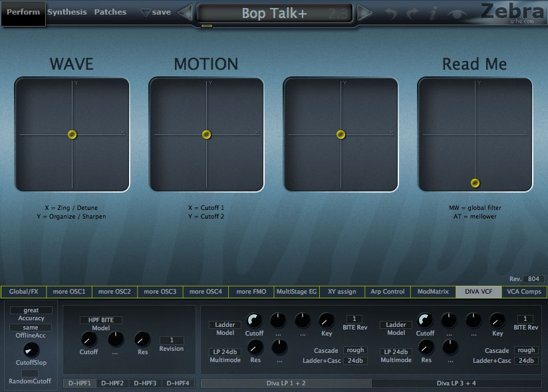Image resolution: width=548 pixels, height=392 pixels.
Task: Open right filter's Ladder Model dropdown
Action: 396,325
